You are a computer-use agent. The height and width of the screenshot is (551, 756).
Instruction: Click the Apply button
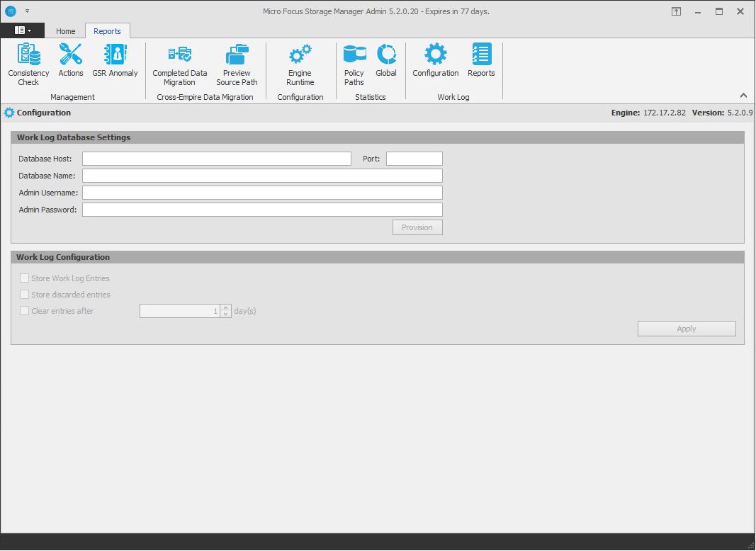tap(687, 329)
